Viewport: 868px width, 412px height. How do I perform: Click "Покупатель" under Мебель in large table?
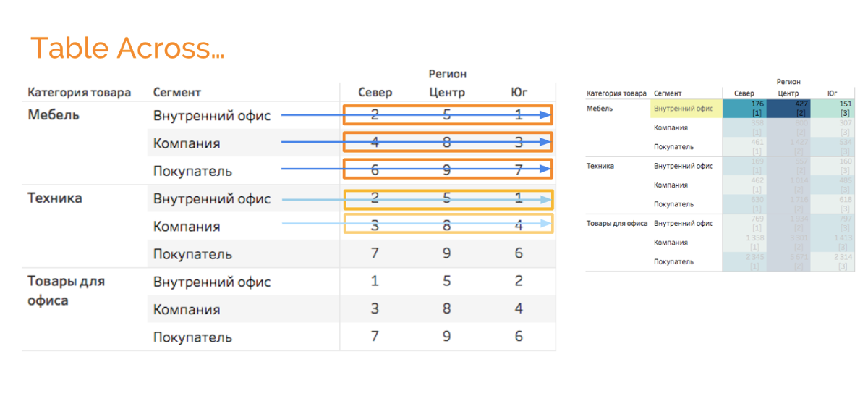click(x=192, y=171)
